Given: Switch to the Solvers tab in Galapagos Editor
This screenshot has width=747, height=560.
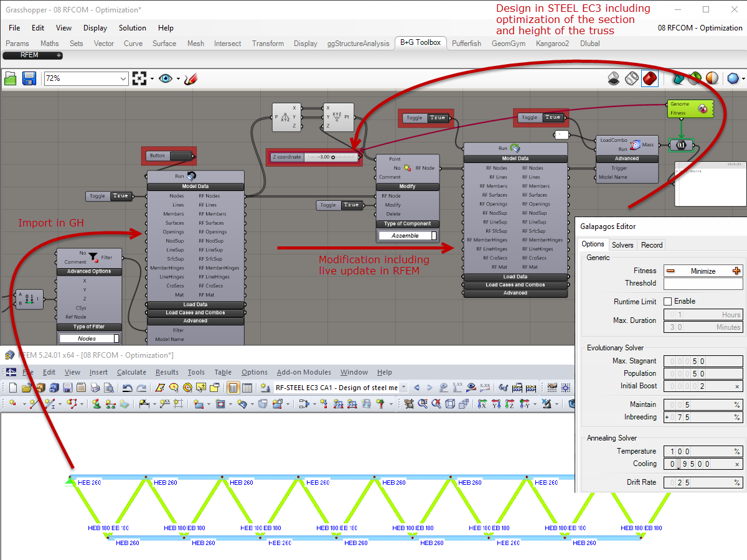Looking at the screenshot, I should coord(622,245).
